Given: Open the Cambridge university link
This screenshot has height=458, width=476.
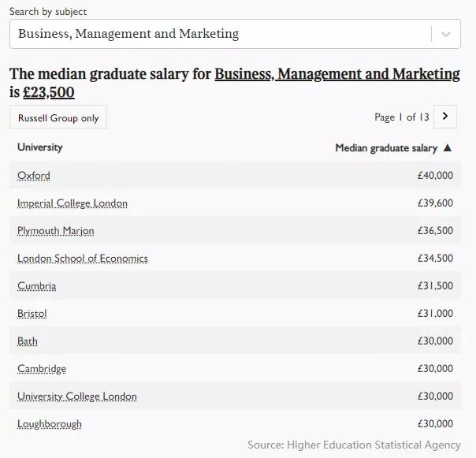Looking at the screenshot, I should point(42,369).
